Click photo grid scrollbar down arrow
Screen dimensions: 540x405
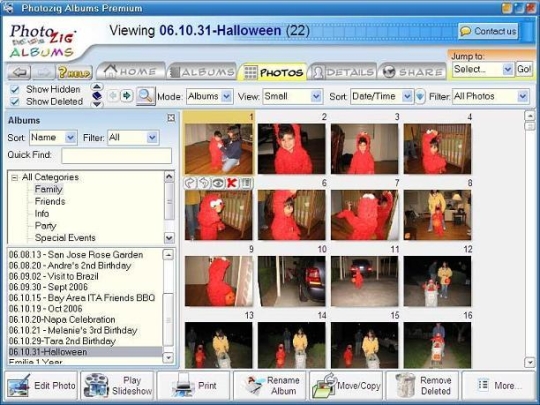pyautogui.click(x=529, y=362)
